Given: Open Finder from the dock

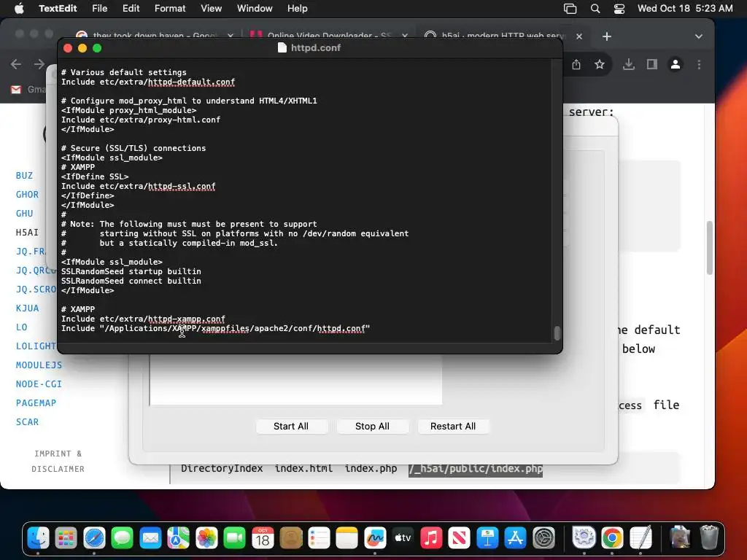Looking at the screenshot, I should pos(38,539).
